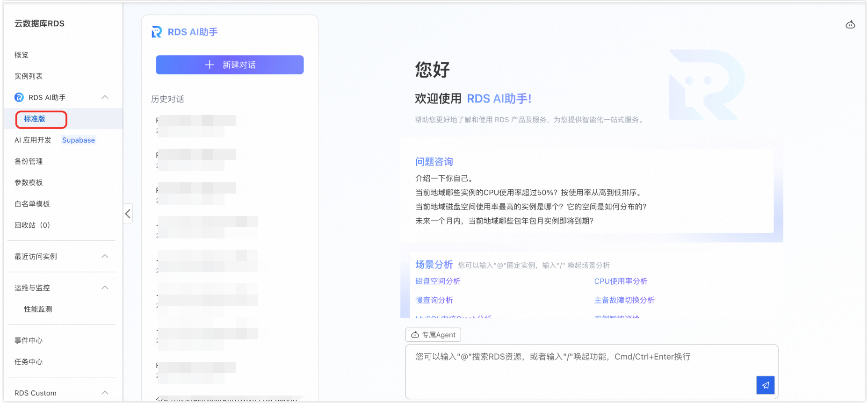
Task: Select the CPU使用率超过50% sample question
Action: (529, 192)
